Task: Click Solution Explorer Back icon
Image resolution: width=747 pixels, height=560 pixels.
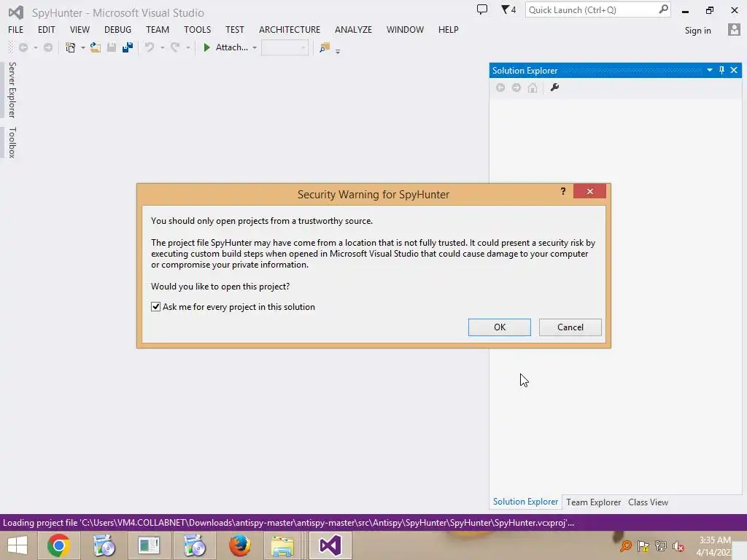Action: tap(500, 87)
